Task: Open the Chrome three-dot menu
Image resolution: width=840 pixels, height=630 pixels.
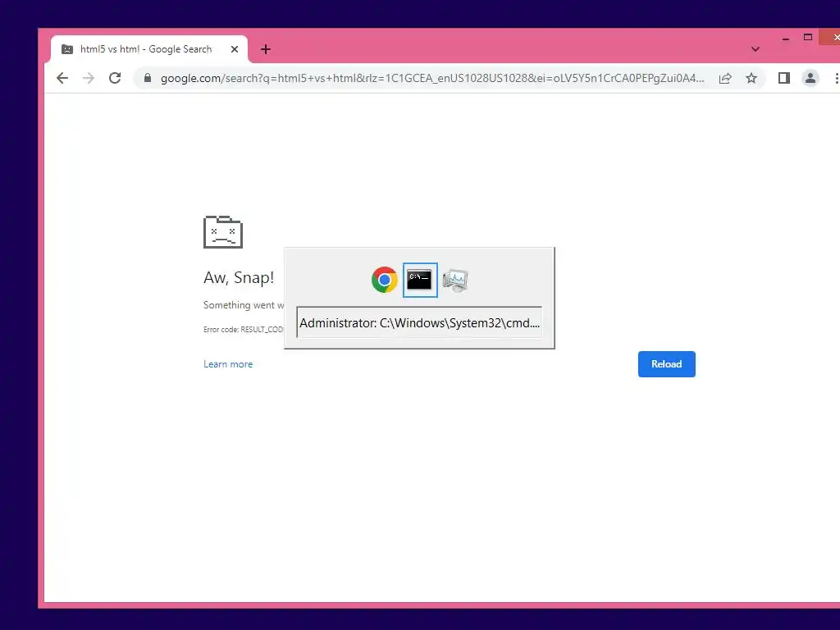Action: [x=836, y=78]
